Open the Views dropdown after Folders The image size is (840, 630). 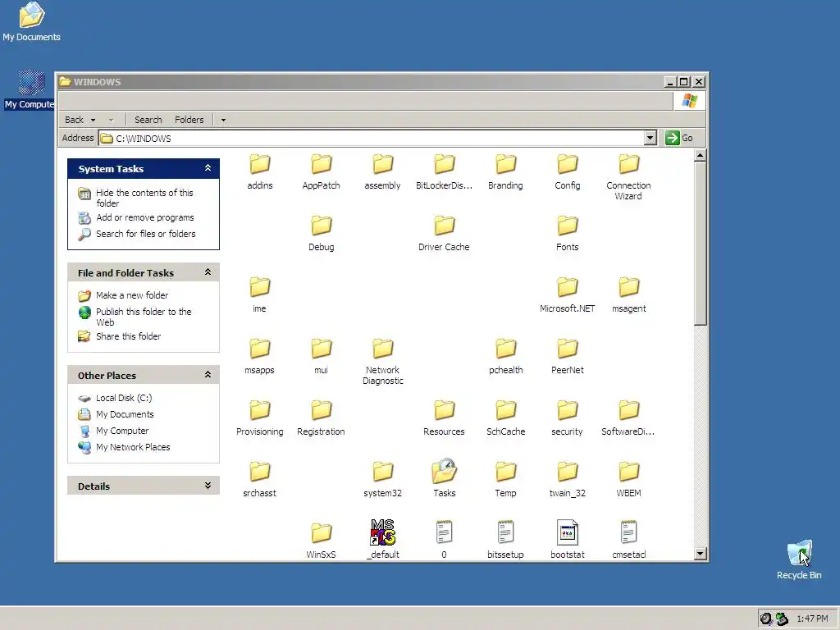pyautogui.click(x=223, y=120)
